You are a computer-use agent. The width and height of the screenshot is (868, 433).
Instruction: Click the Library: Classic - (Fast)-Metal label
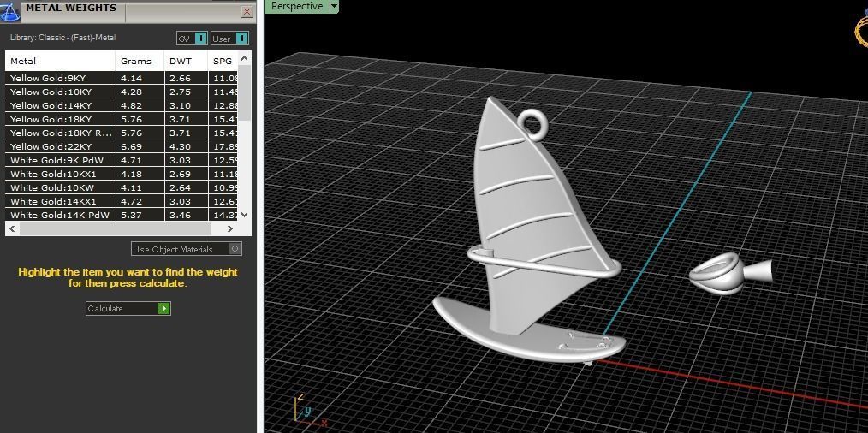tap(63, 38)
